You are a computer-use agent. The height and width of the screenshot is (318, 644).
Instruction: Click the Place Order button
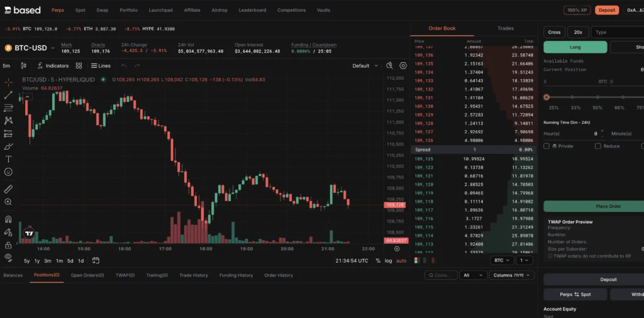[x=608, y=206]
